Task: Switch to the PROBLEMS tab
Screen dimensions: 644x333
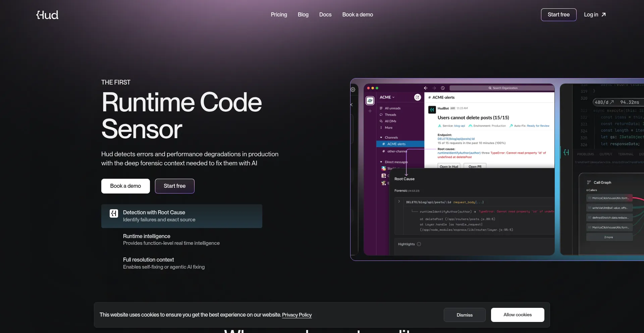Action: pos(585,154)
